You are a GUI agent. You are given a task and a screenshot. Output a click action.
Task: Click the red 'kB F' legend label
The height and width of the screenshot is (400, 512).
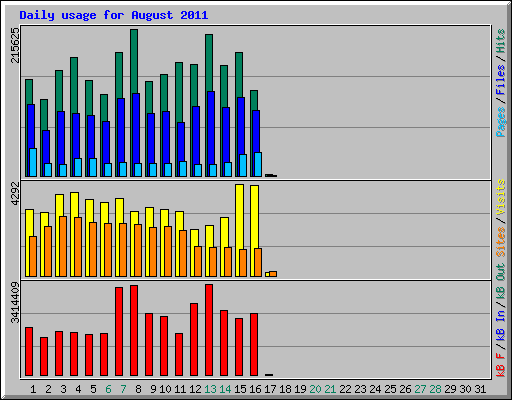500,364
